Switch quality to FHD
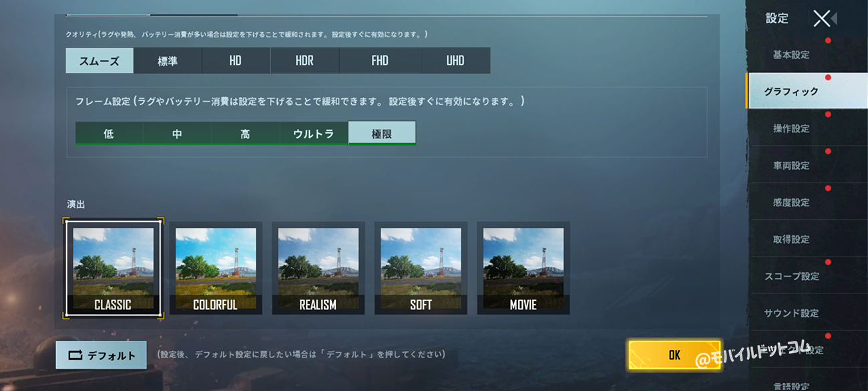Viewport: 868px width, 391px height. click(x=380, y=61)
